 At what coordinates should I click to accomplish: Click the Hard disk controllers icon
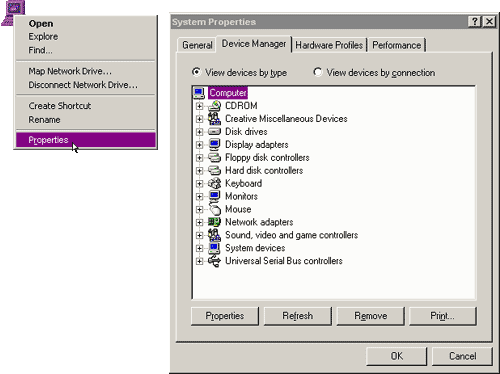(214, 171)
